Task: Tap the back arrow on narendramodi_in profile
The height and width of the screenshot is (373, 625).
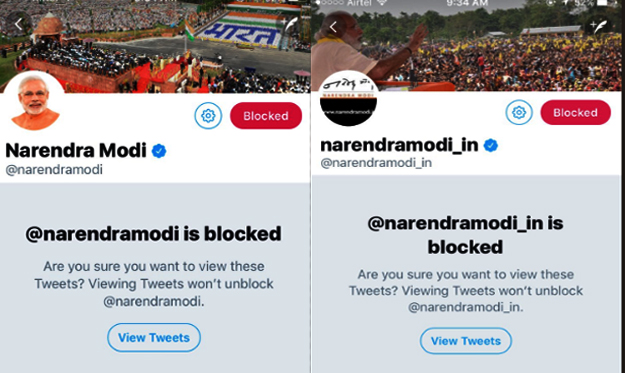Action: click(x=333, y=27)
